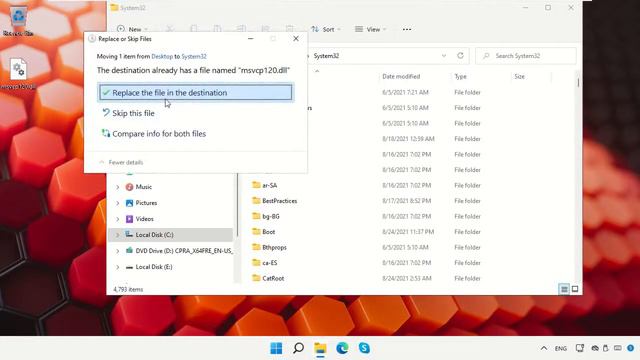640x360 pixels.
Task: Collapse dialog with Fewer details
Action: (121, 162)
